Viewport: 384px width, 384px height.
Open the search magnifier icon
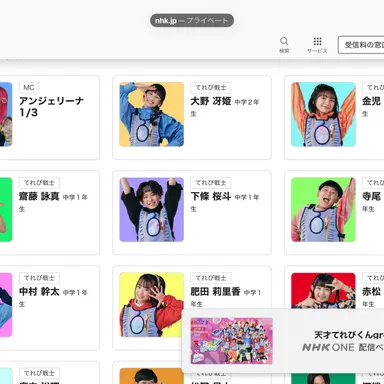[x=284, y=41]
